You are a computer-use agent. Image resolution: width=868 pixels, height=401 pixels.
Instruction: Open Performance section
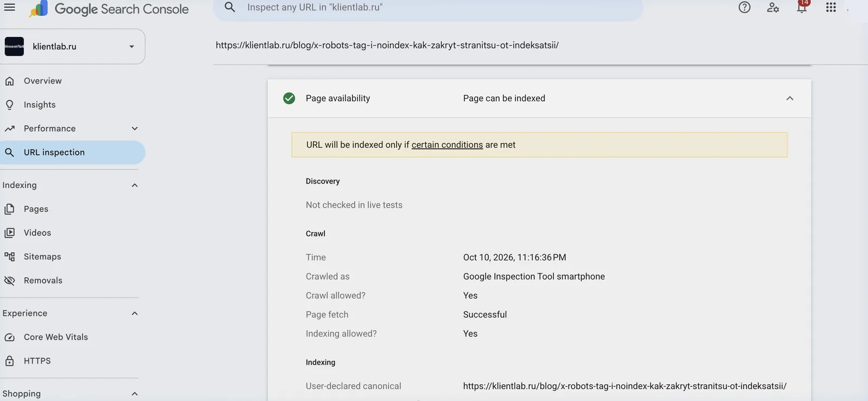[50, 128]
